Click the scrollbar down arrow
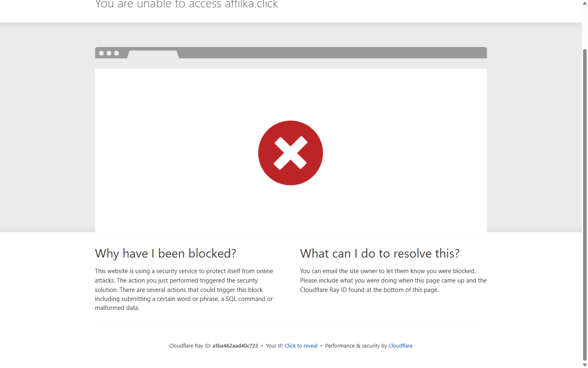 click(x=585, y=365)
